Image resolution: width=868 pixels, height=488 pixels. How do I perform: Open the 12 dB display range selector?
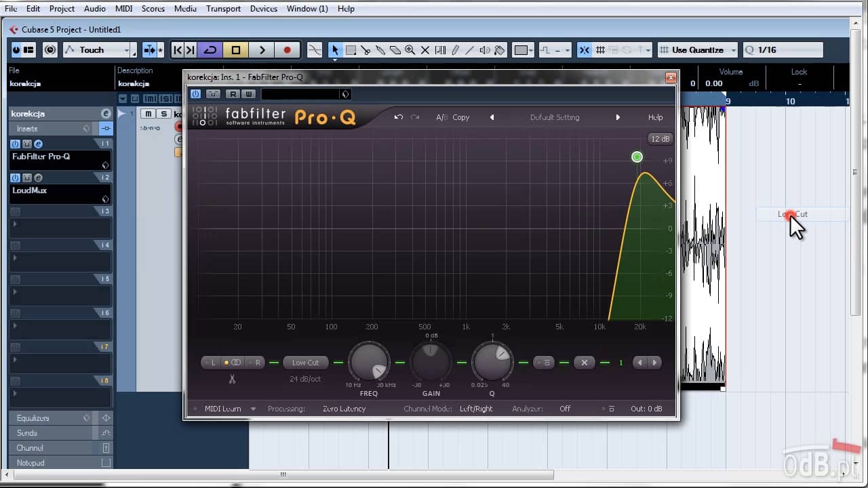tap(659, 139)
